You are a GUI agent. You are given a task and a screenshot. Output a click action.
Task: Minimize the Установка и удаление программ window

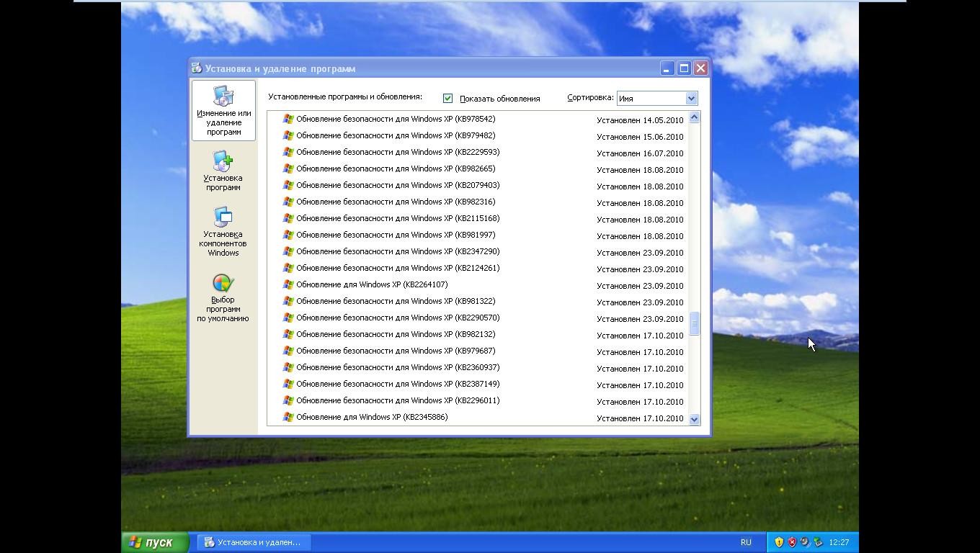pos(667,68)
